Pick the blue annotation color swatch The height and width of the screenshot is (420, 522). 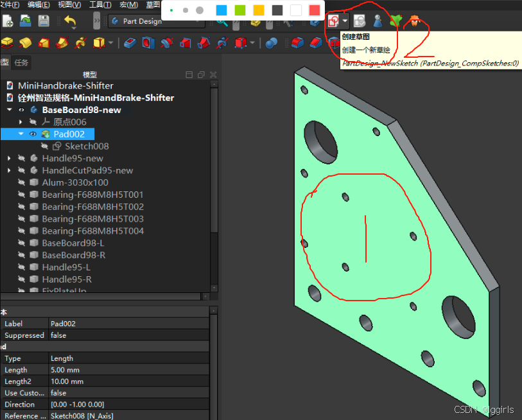pyautogui.click(x=222, y=10)
